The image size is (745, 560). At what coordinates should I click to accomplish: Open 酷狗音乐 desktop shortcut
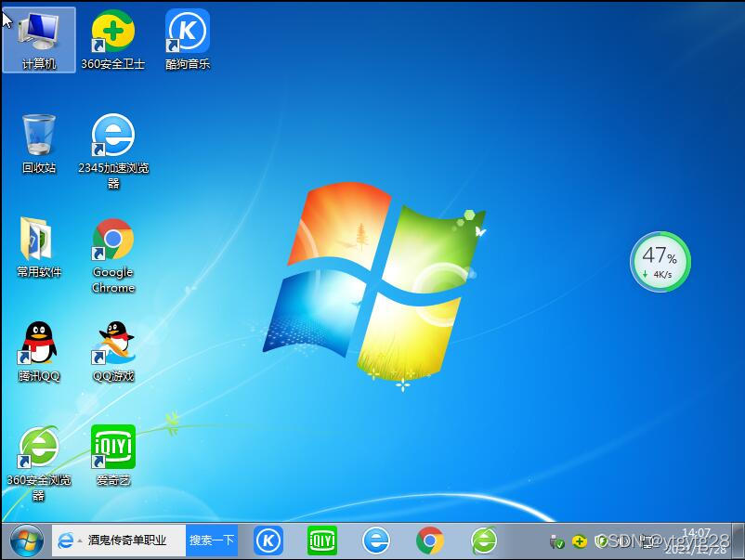tap(188, 40)
